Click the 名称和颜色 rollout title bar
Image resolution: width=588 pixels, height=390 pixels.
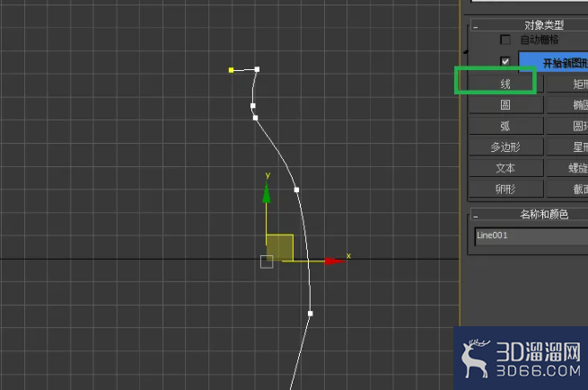(529, 215)
